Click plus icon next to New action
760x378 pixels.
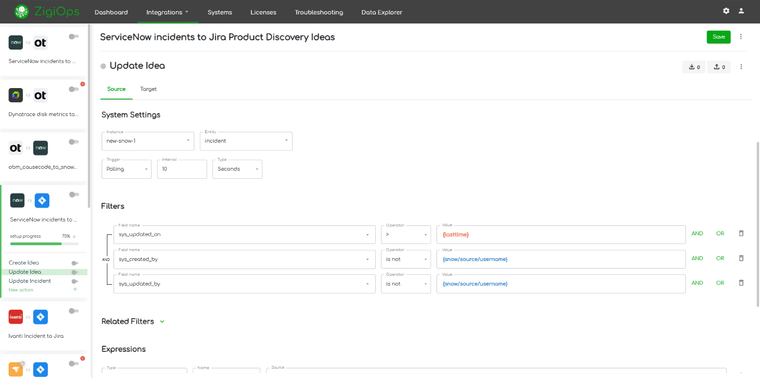point(75,289)
